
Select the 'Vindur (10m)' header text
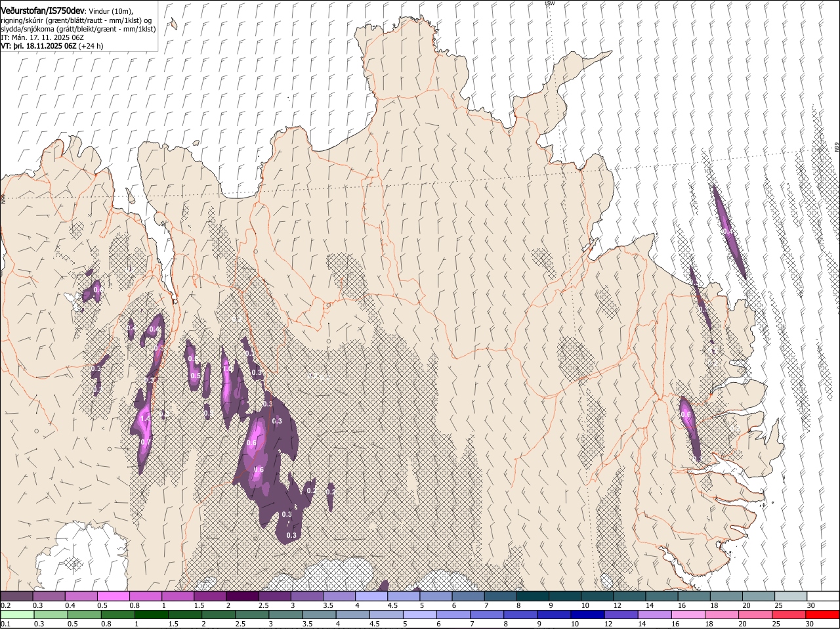[112, 12]
